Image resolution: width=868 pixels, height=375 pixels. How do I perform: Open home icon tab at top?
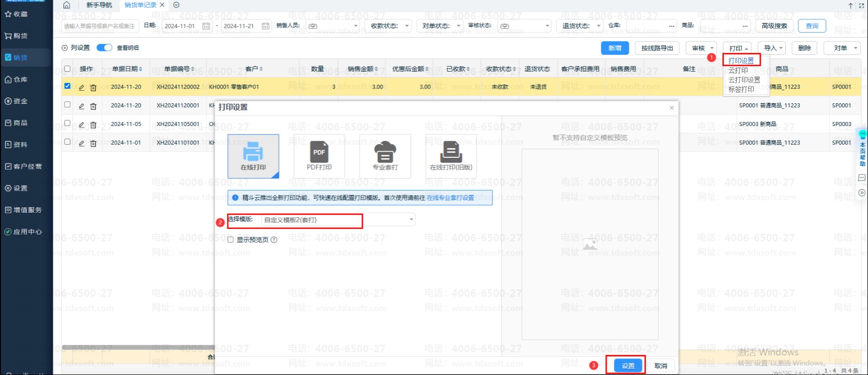[66, 5]
